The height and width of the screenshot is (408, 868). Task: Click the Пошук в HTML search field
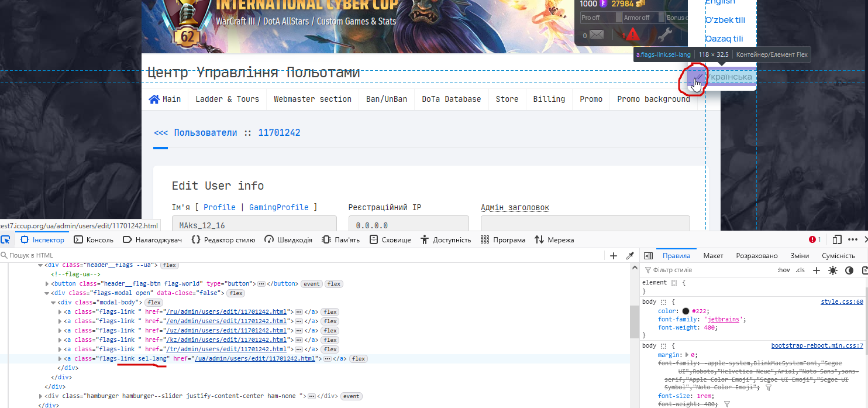301,255
